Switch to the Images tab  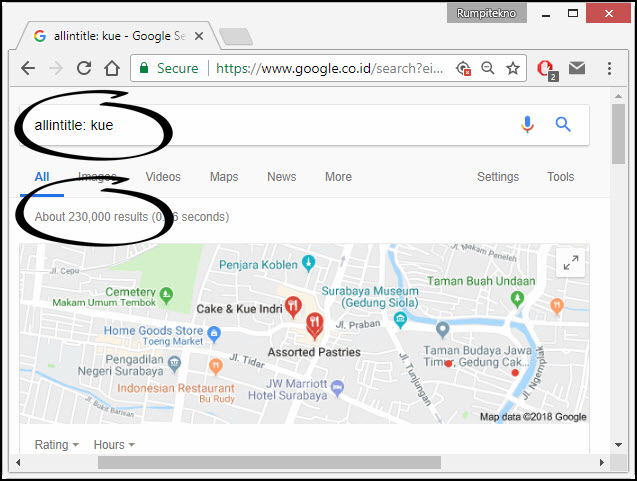point(97,177)
